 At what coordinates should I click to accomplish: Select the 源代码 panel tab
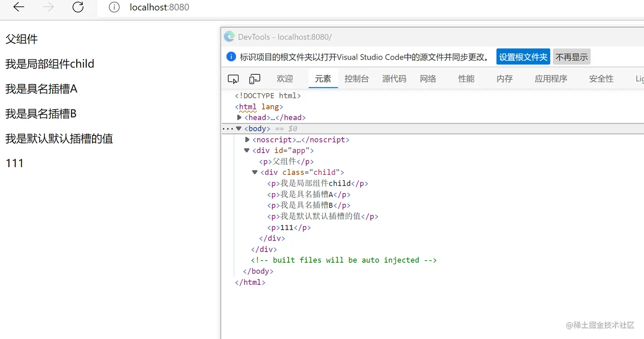pos(394,78)
